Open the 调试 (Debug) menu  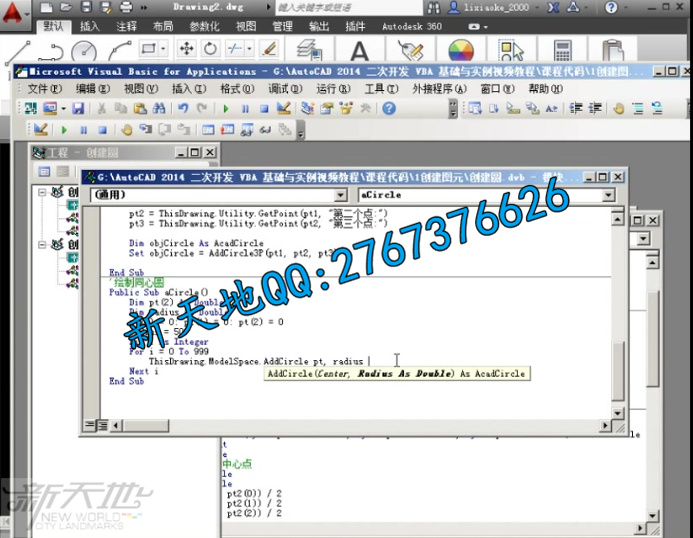(x=285, y=89)
